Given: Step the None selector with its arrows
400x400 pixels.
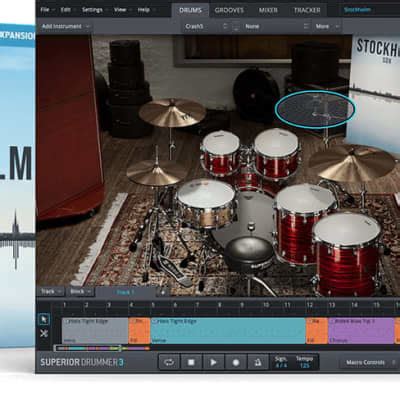Looking at the screenshot, I should point(306,26).
